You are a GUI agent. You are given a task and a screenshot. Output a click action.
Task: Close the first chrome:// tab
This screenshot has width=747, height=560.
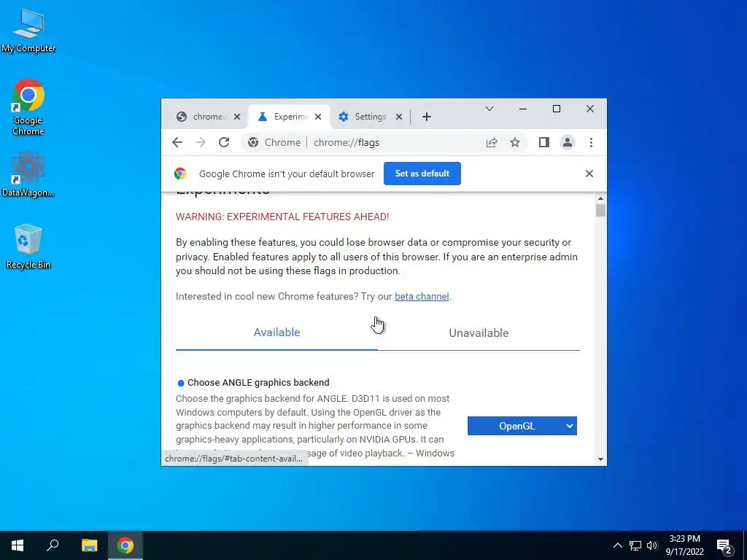tap(237, 117)
